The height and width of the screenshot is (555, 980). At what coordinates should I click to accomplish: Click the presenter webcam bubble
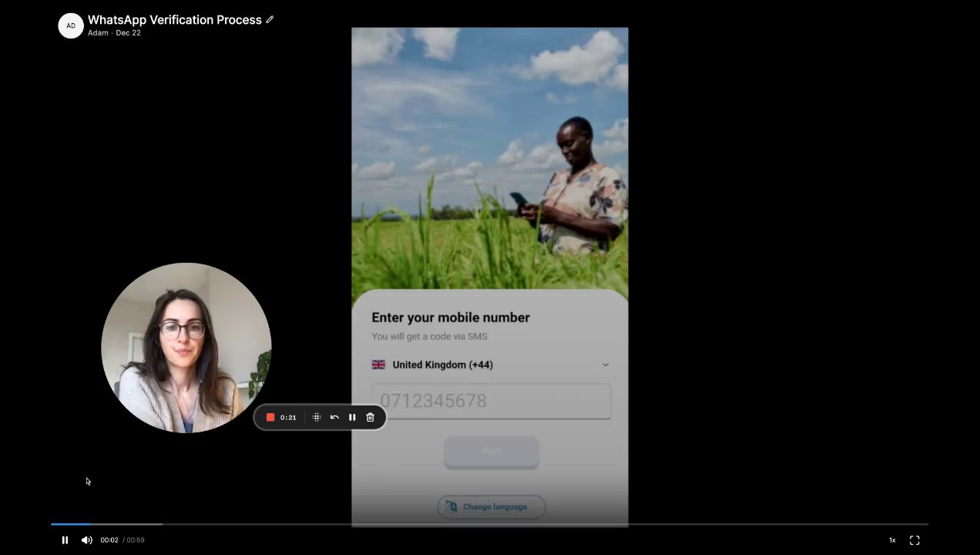(x=186, y=348)
